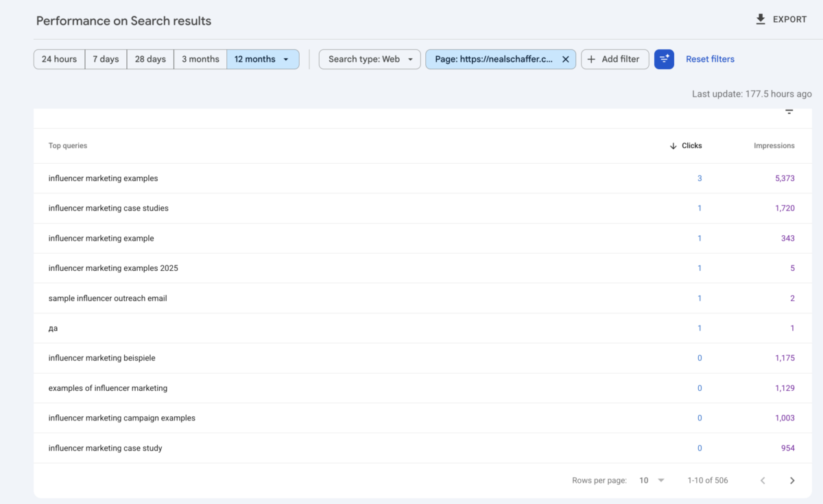The width and height of the screenshot is (823, 504).
Task: Click impressions value 1,175
Action: (x=785, y=358)
